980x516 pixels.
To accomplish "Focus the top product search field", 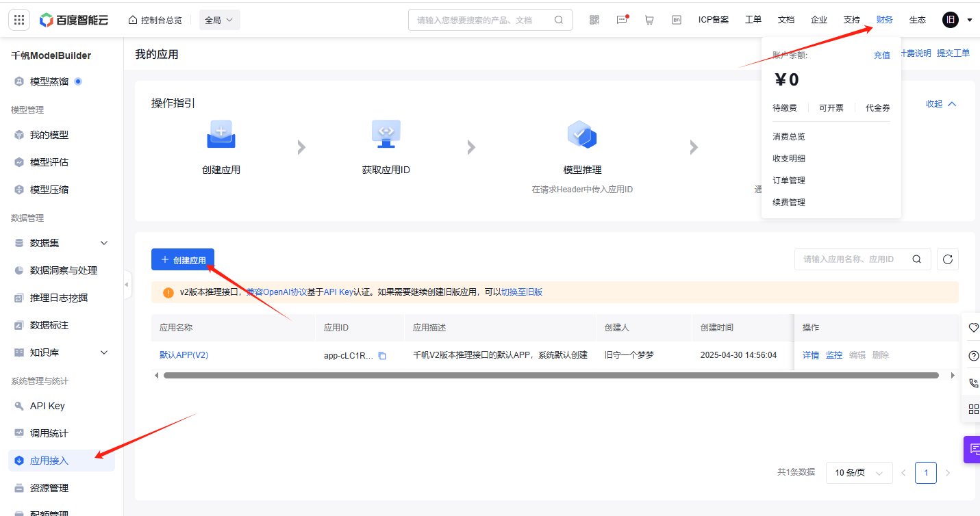I will coord(490,20).
